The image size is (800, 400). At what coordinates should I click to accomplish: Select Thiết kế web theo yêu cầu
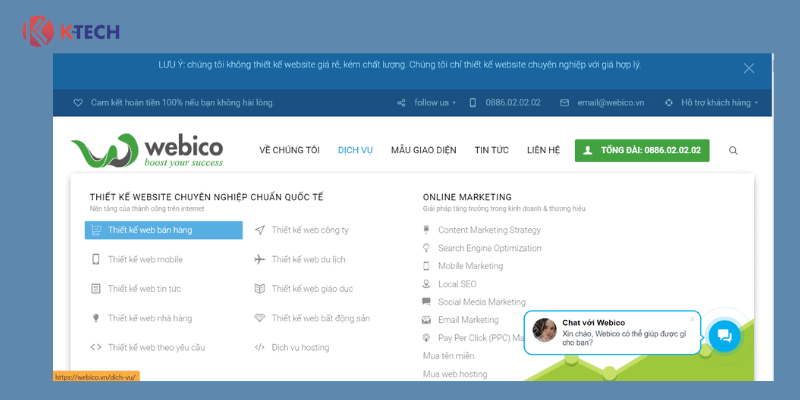pos(156,347)
